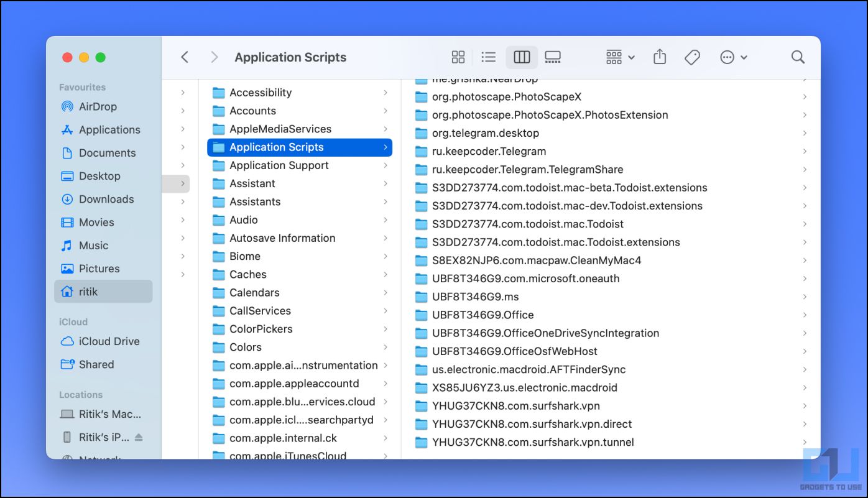This screenshot has width=868, height=498.
Task: Select the com.apple.appleaccountd folder
Action: coord(300,384)
